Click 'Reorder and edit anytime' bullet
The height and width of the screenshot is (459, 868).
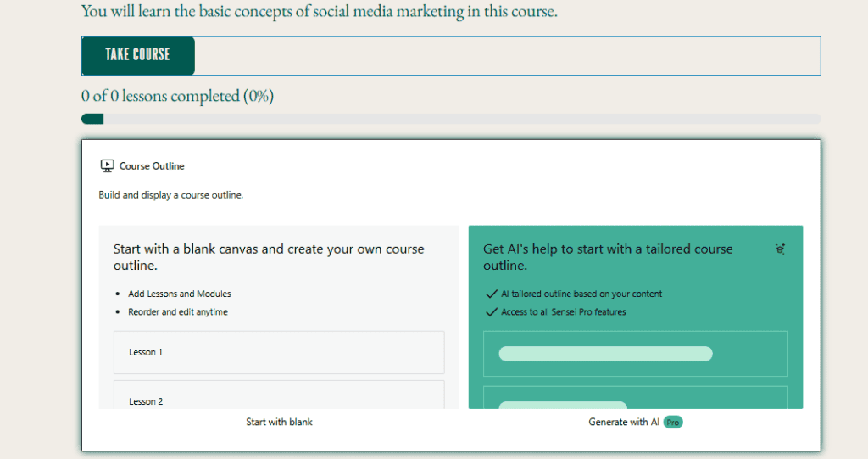pyautogui.click(x=178, y=312)
